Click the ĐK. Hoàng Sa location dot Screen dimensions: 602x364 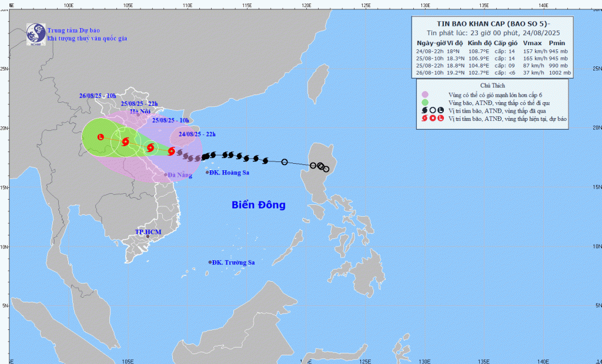point(208,173)
